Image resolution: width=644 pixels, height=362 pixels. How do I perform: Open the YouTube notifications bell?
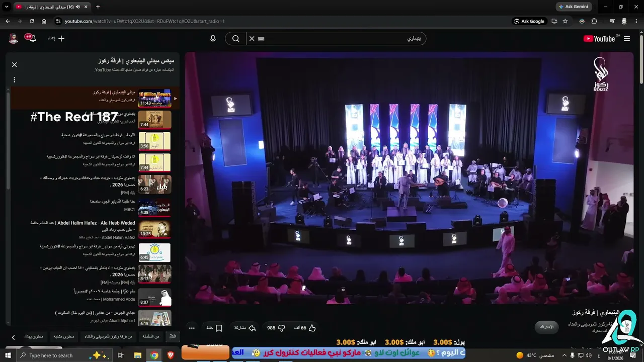[x=32, y=39]
